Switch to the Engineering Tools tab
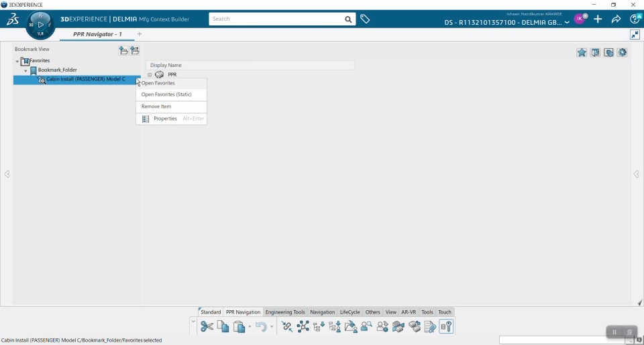 [x=285, y=312]
